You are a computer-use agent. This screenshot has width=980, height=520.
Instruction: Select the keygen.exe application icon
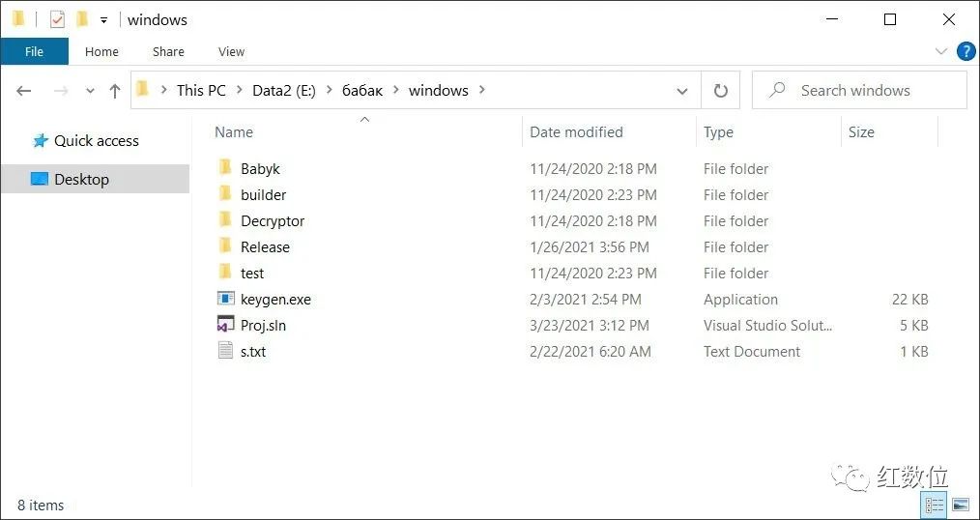click(x=225, y=299)
